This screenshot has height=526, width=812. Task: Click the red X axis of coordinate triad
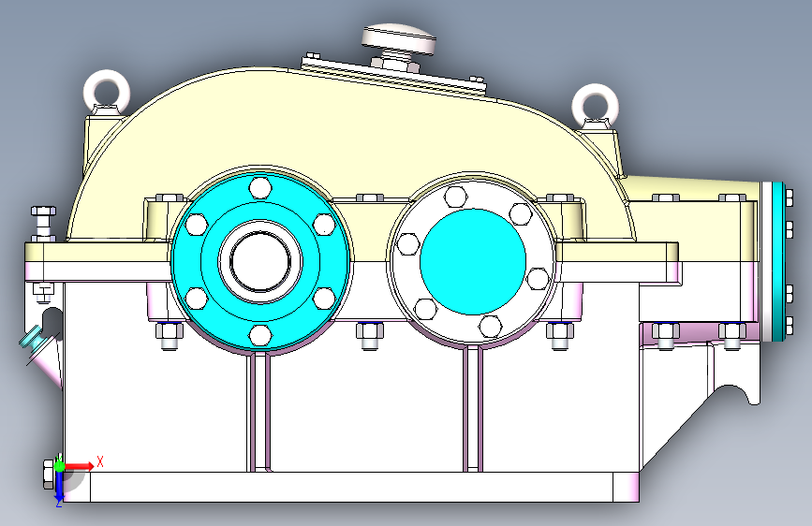point(79,466)
